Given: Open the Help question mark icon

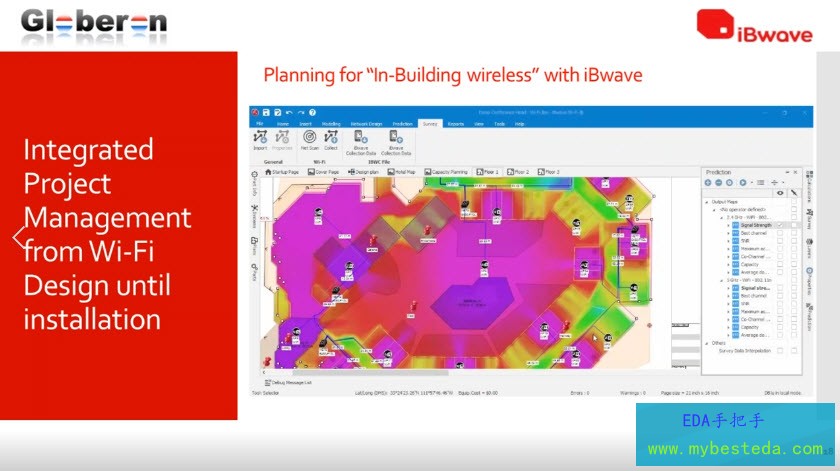Looking at the screenshot, I should (x=312, y=112).
